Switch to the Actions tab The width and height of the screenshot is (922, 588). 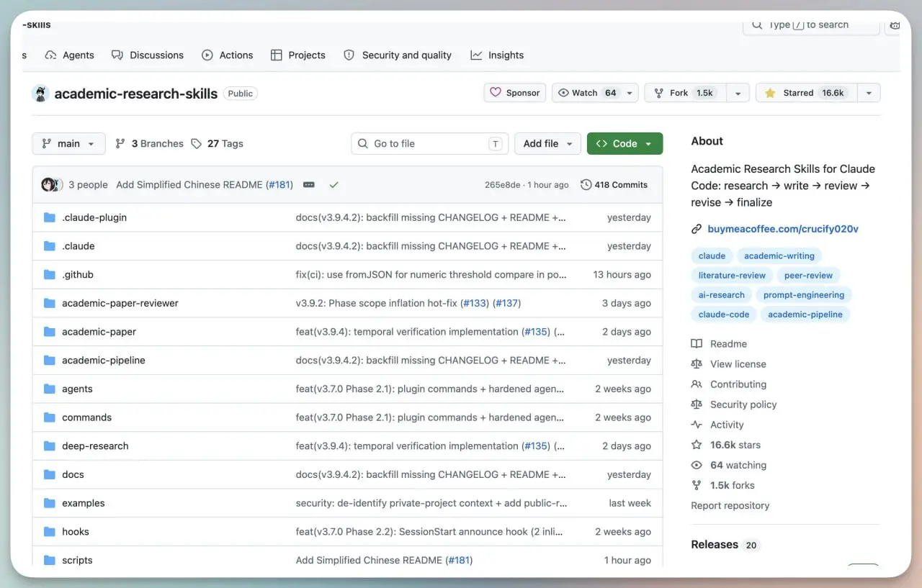pos(228,55)
